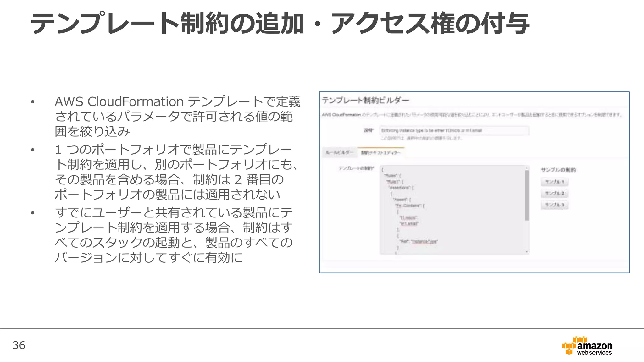Screen dimensions: 644x362
Task: Click the 説明 description input field
Action: (x=454, y=130)
